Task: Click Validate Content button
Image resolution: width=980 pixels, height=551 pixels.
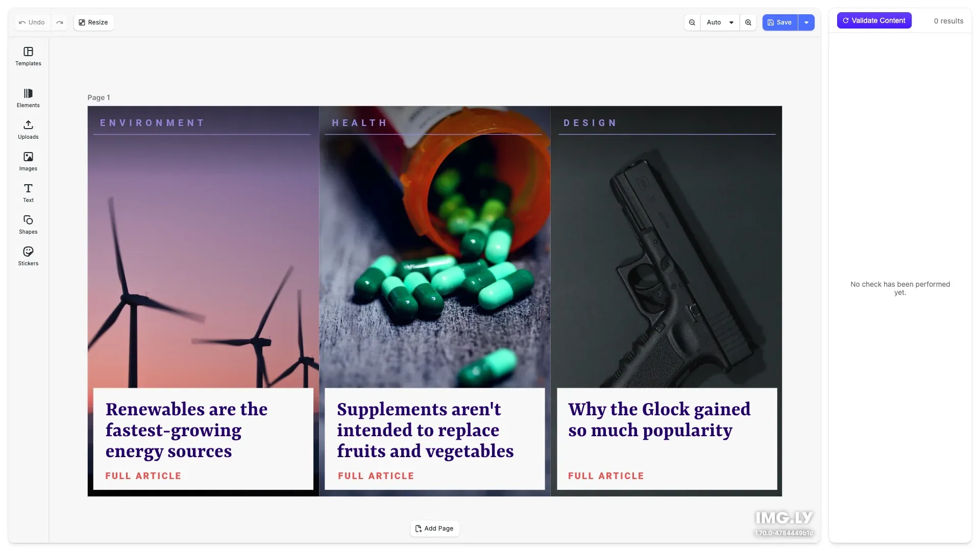Action: [x=874, y=20]
